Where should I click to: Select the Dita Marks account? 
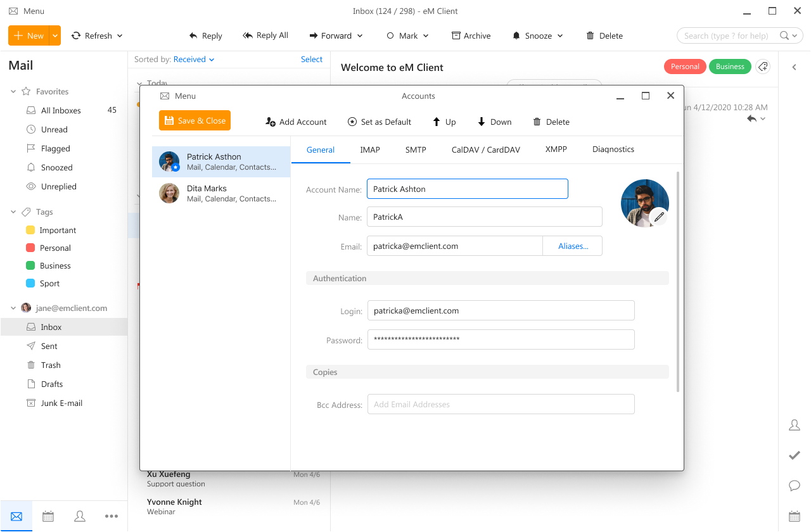(x=221, y=193)
